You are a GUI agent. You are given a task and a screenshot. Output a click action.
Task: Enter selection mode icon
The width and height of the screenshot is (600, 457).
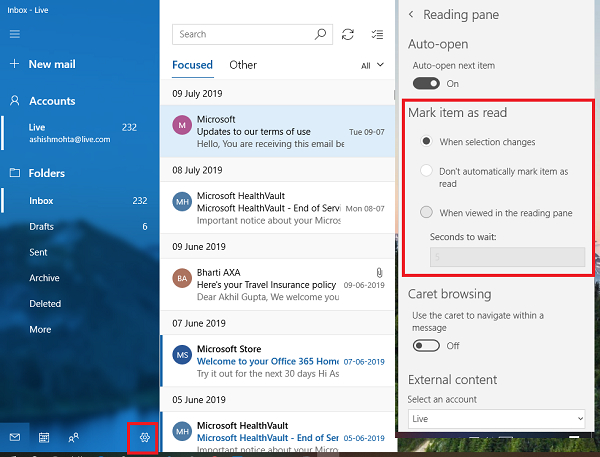(377, 34)
